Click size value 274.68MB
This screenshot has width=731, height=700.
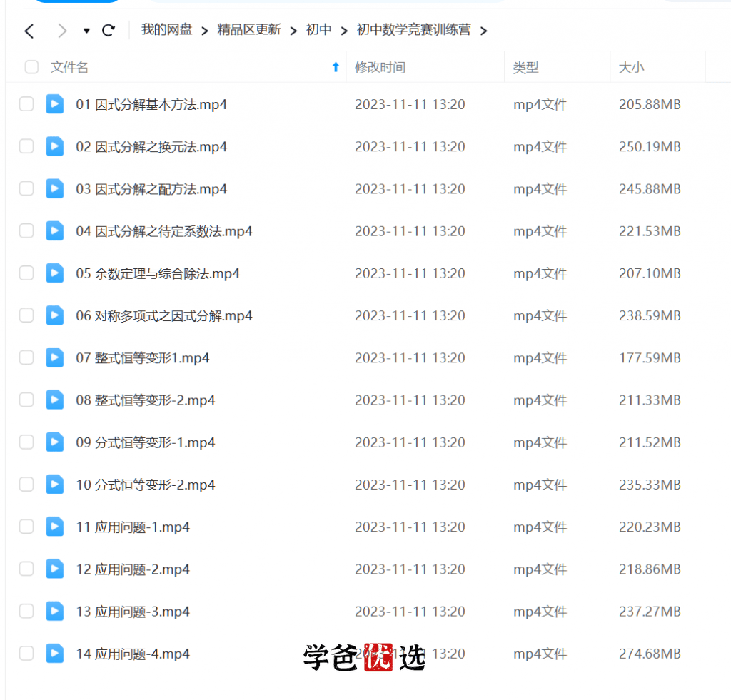(650, 654)
